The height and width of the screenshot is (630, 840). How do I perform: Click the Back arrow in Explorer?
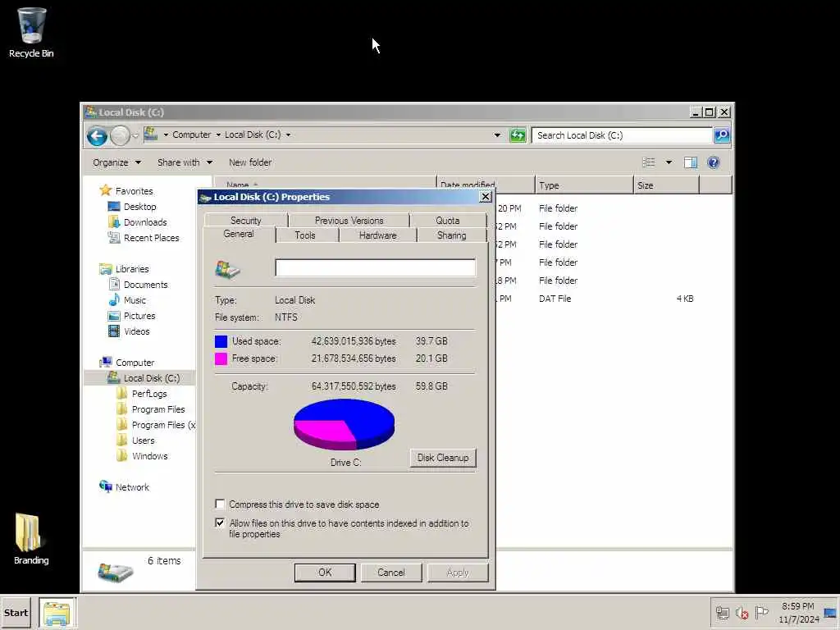point(97,135)
